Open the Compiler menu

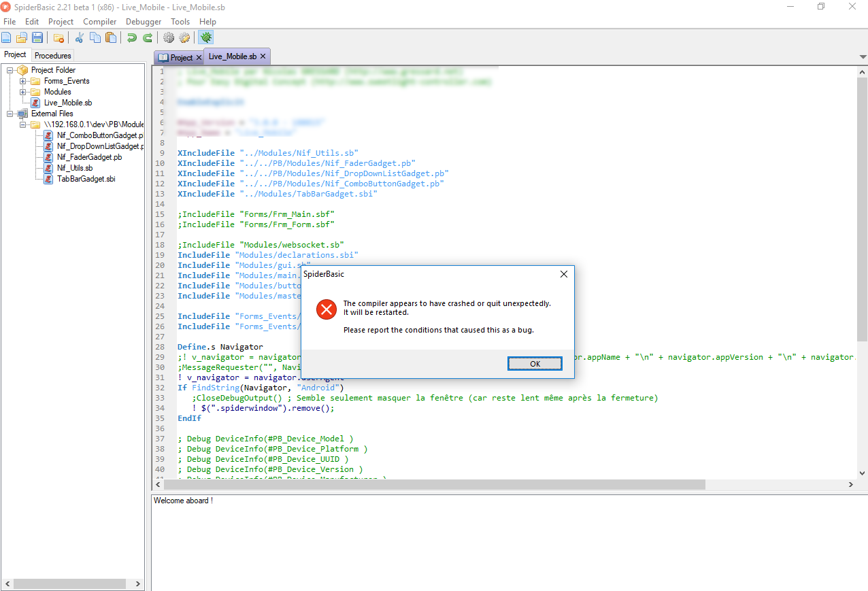tap(100, 22)
